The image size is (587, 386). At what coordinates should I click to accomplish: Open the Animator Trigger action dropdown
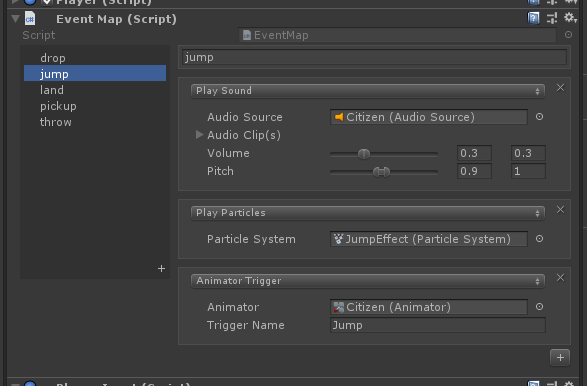[368, 281]
